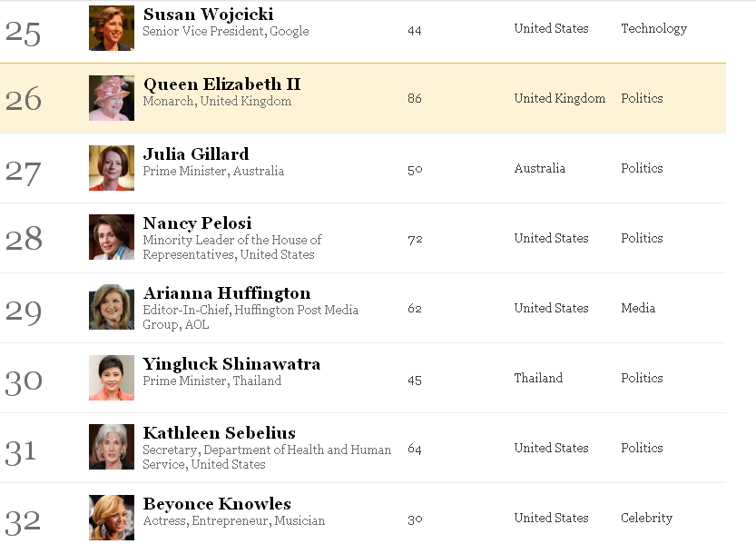The image size is (756, 544).
Task: Click Beyonce Knowles's portrait image
Action: [112, 518]
